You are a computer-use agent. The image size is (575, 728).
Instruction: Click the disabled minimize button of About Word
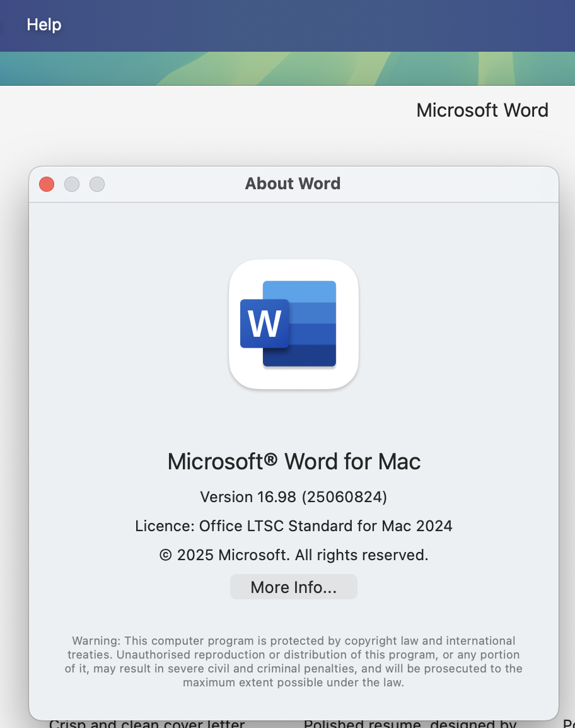(72, 184)
